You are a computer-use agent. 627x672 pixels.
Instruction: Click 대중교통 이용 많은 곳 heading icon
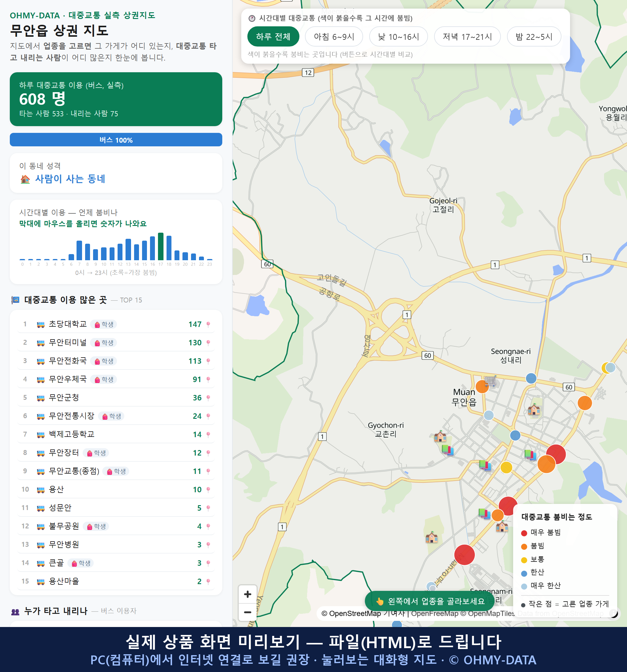15,300
